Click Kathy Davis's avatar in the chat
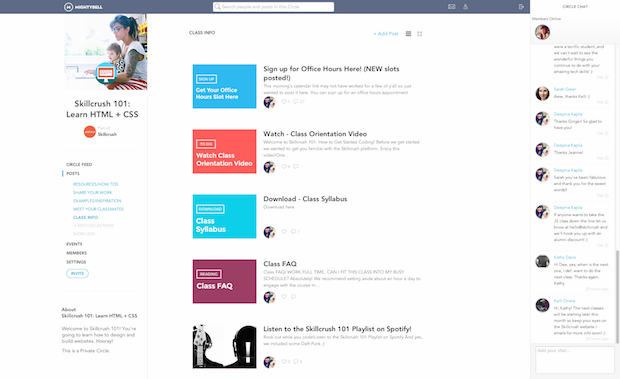Image resolution: width=620 pixels, height=379 pixels. point(542,262)
